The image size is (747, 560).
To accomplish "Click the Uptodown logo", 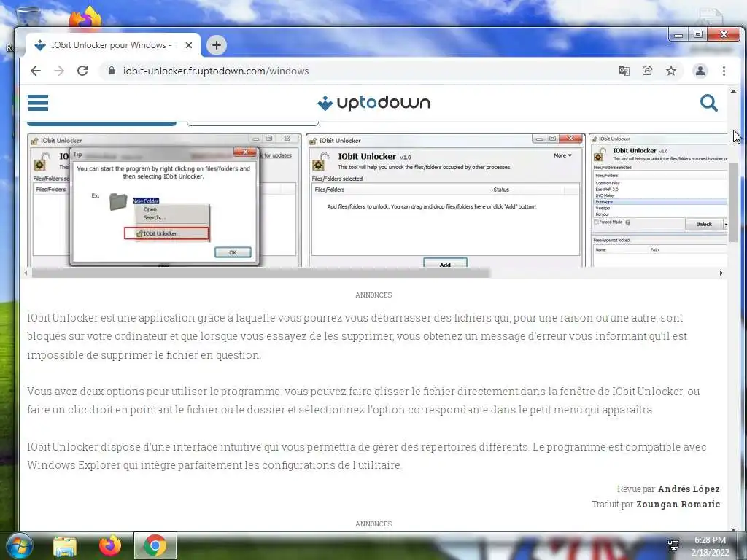I will [x=374, y=102].
